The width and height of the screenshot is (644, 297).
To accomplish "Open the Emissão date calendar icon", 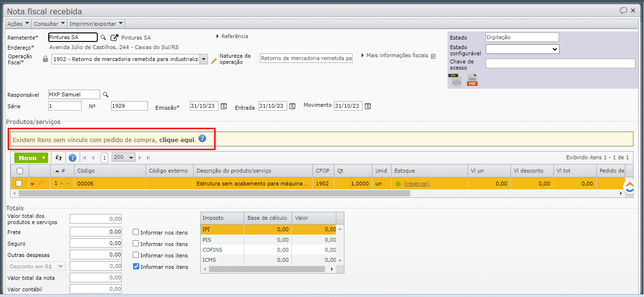I will 224,106.
